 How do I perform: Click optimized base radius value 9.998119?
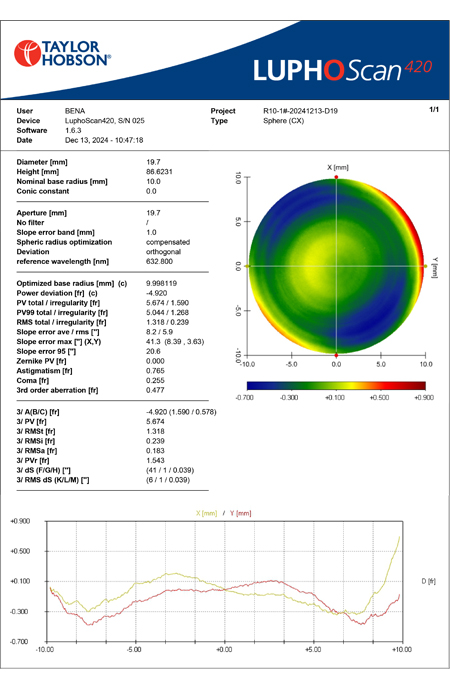point(161,283)
